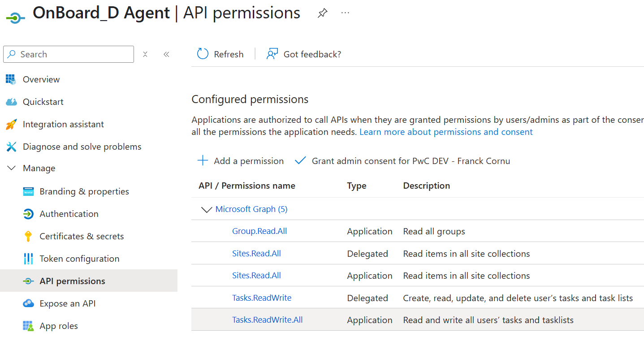Click the Diagnose and solve problems wrench icon
Screen dimensions: 644x337
click(x=11, y=147)
